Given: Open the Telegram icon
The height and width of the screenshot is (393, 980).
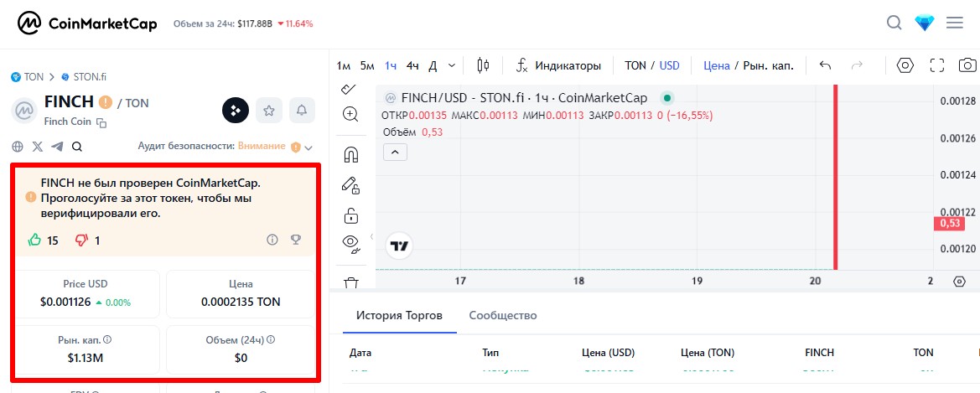Looking at the screenshot, I should click(57, 147).
